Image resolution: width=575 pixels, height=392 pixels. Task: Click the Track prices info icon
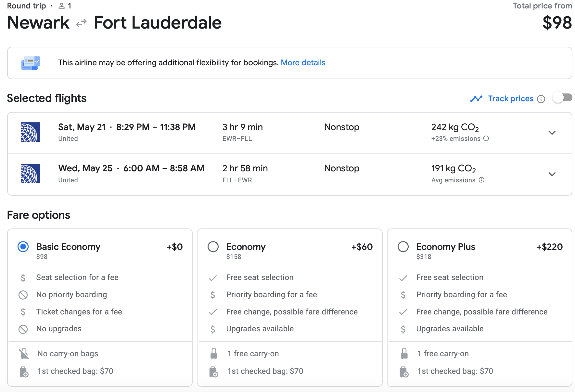click(x=541, y=99)
